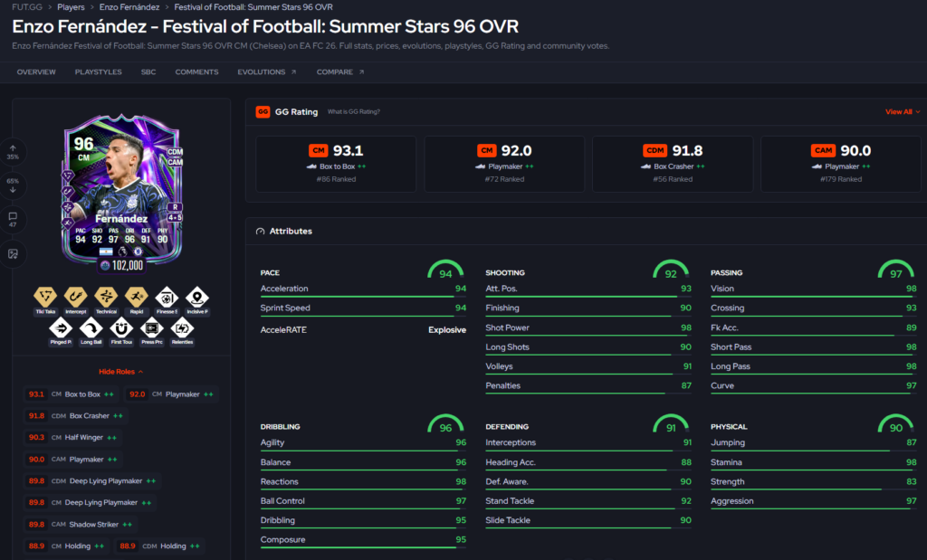This screenshot has width=927, height=560.
Task: Select the Intercept playstyle icon
Action: (x=76, y=300)
